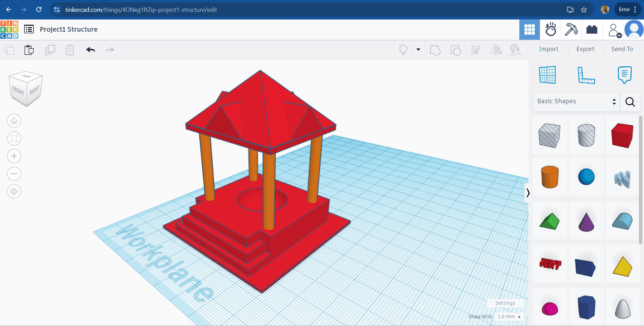Switch to the 3D design grid view

(529, 30)
